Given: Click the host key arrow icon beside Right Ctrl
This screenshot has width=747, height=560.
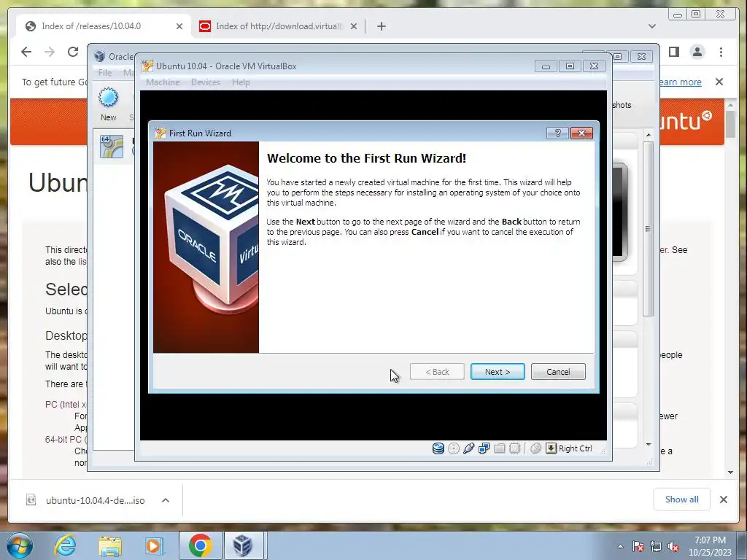Looking at the screenshot, I should pos(551,448).
